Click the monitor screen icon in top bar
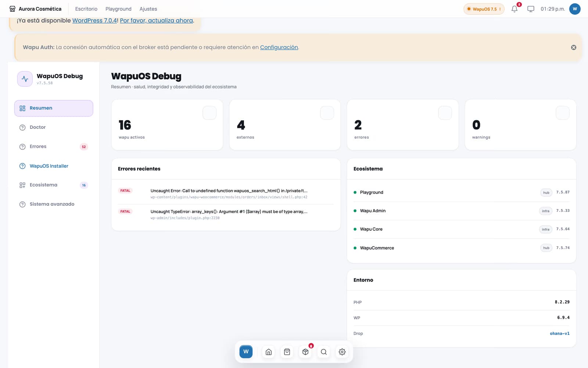Viewport: 588px width, 368px height. [x=531, y=9]
